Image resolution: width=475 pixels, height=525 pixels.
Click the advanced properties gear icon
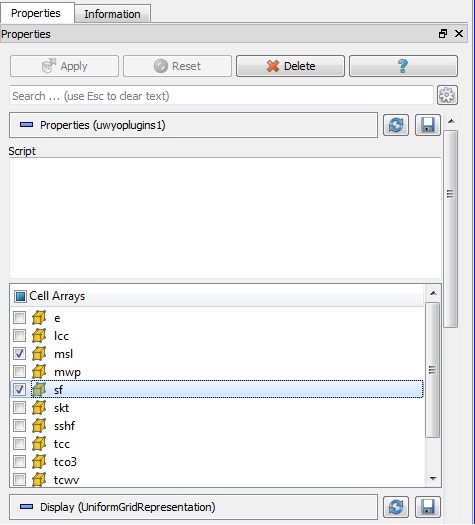(x=447, y=95)
